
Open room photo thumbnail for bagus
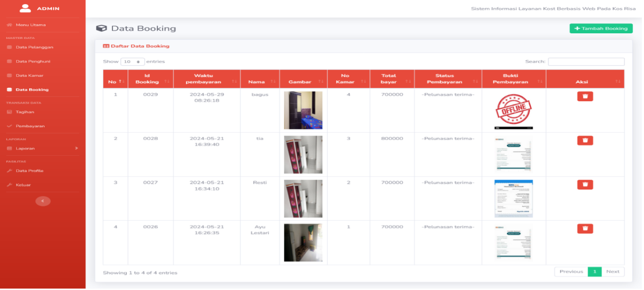pos(303,110)
